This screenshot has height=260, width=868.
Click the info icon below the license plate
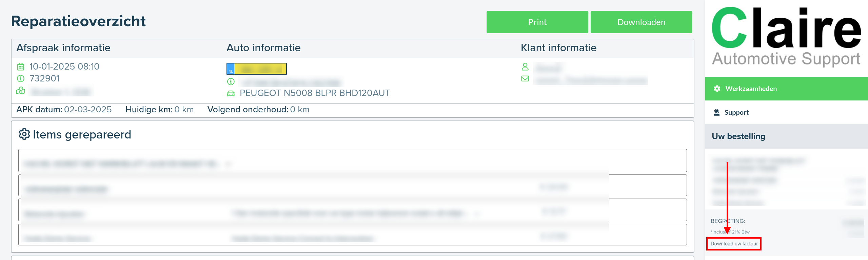pos(231,82)
